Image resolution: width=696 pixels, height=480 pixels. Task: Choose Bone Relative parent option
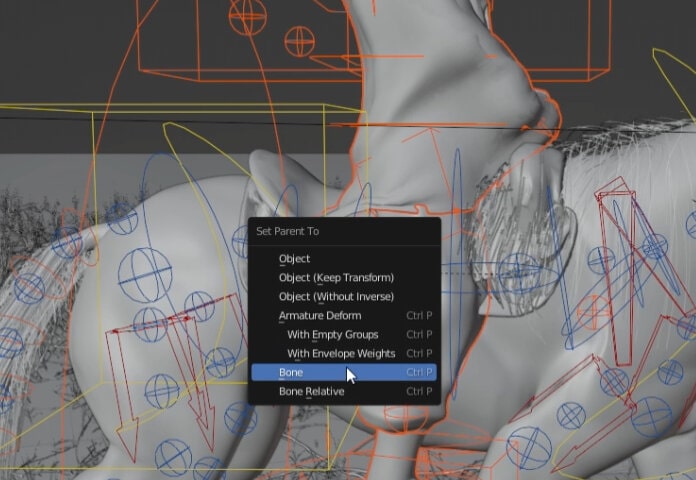[x=344, y=391]
